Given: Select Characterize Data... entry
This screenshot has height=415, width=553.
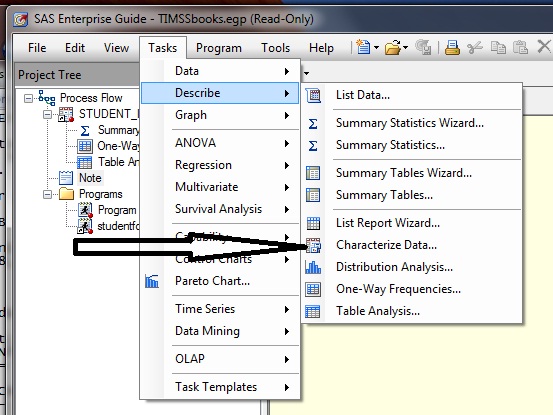Looking at the screenshot, I should [412, 245].
